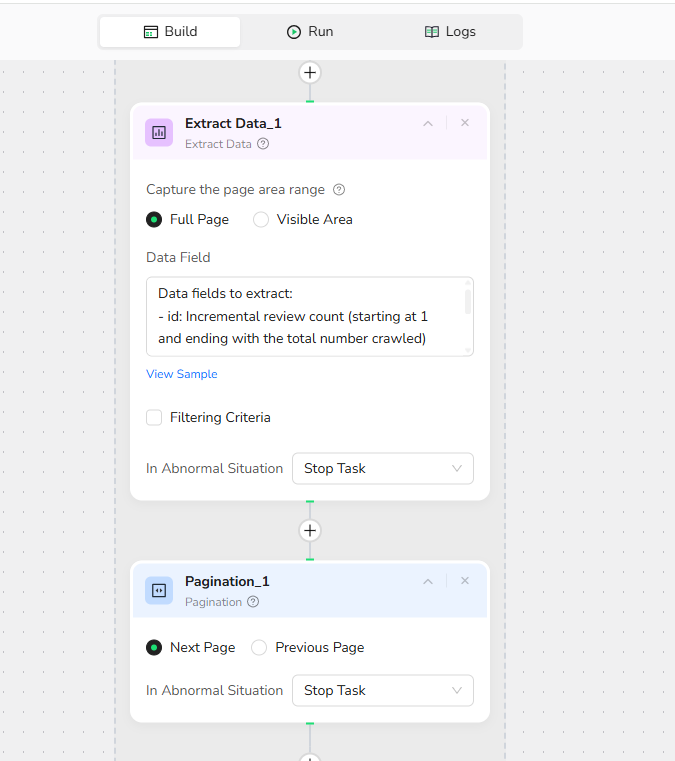Click the Pagination_1 node icon
This screenshot has width=675, height=761.
(x=159, y=590)
